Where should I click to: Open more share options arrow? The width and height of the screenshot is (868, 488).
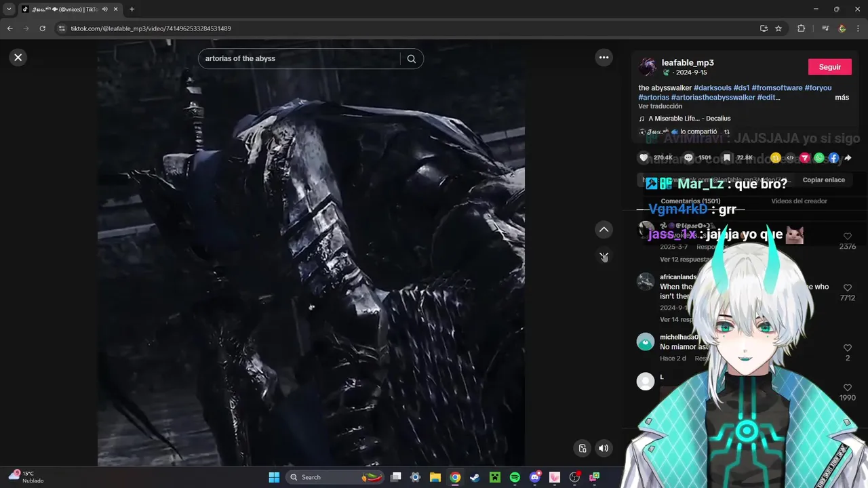(848, 158)
